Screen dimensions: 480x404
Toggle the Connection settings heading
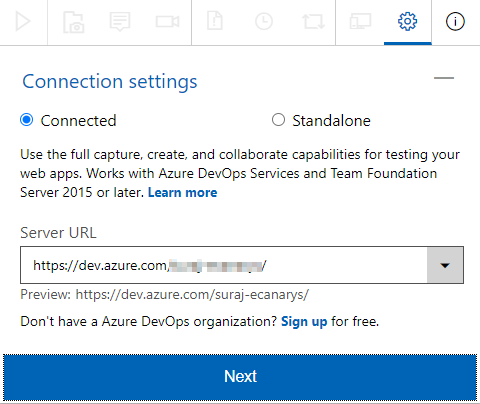point(110,82)
